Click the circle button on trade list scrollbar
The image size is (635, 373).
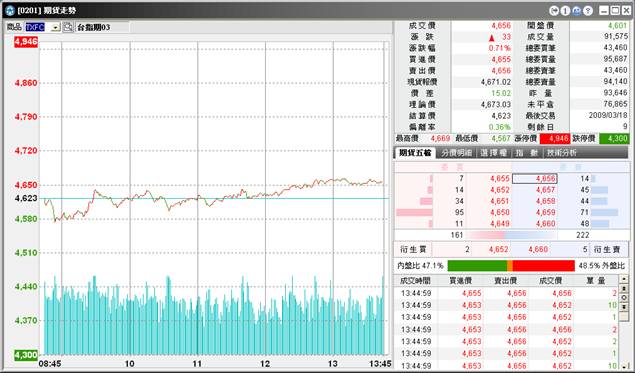pyautogui.click(x=624, y=298)
